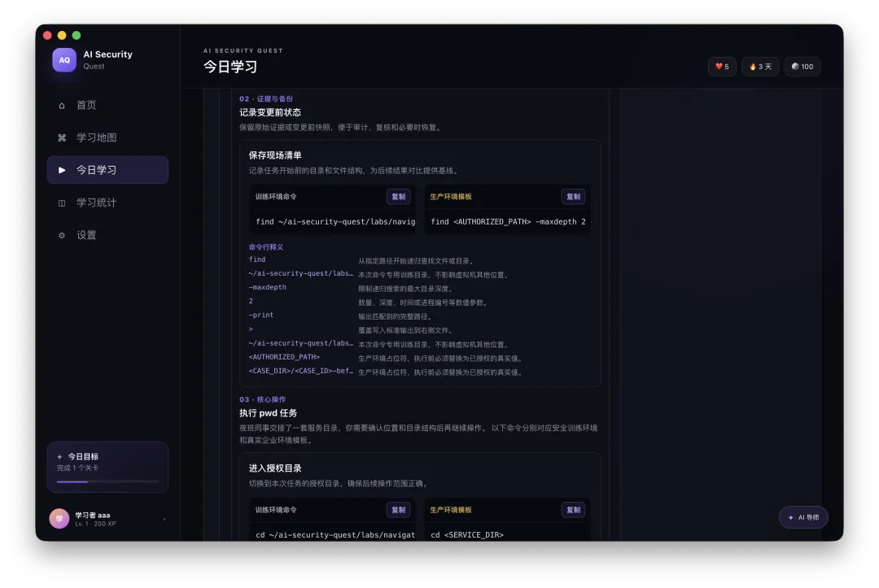The width and height of the screenshot is (879, 588).
Task: Click the -print parameter row
Action: pos(419,316)
